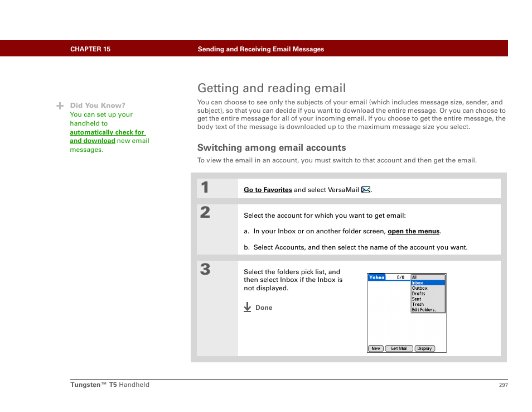The image size is (532, 412).
Task: Tap the New button in the handheld screenshot
Action: 376,348
